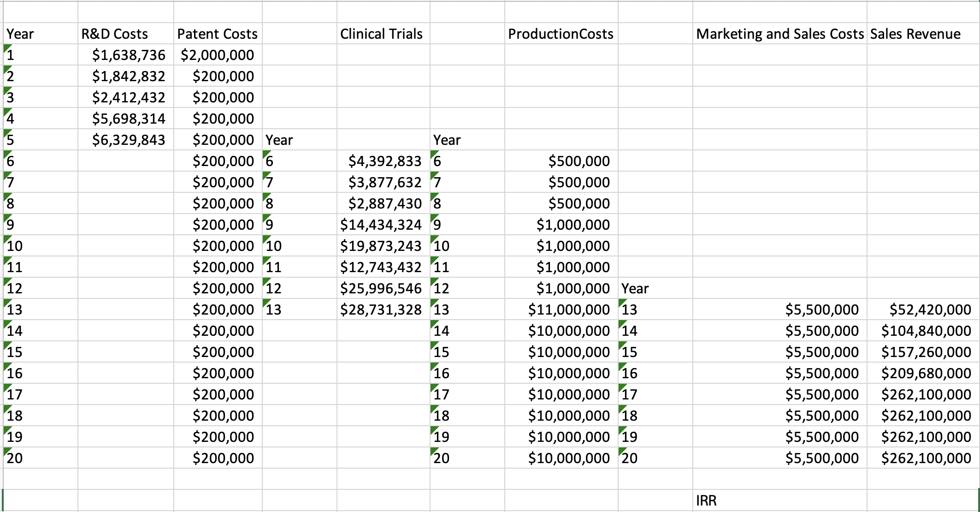Screen dimensions: 980x512
Task: Select marketing cost $5,500,000 beside $157,260,000
Action: (779, 352)
